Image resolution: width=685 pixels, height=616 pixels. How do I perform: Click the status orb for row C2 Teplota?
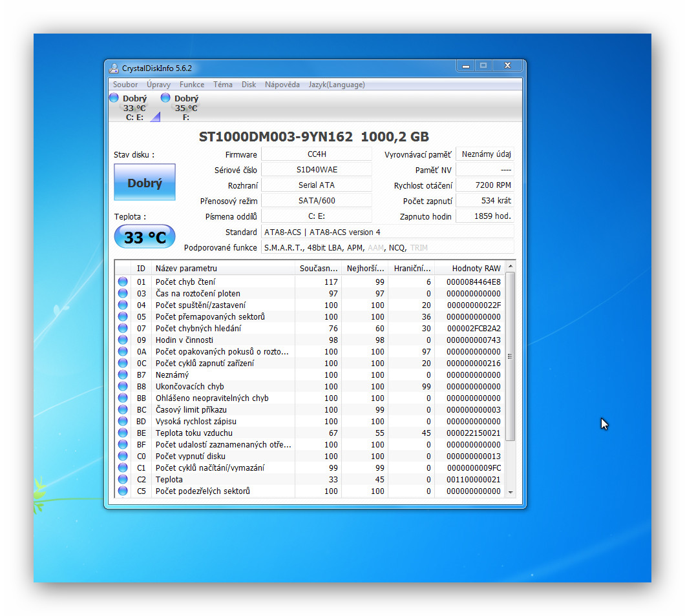123,479
